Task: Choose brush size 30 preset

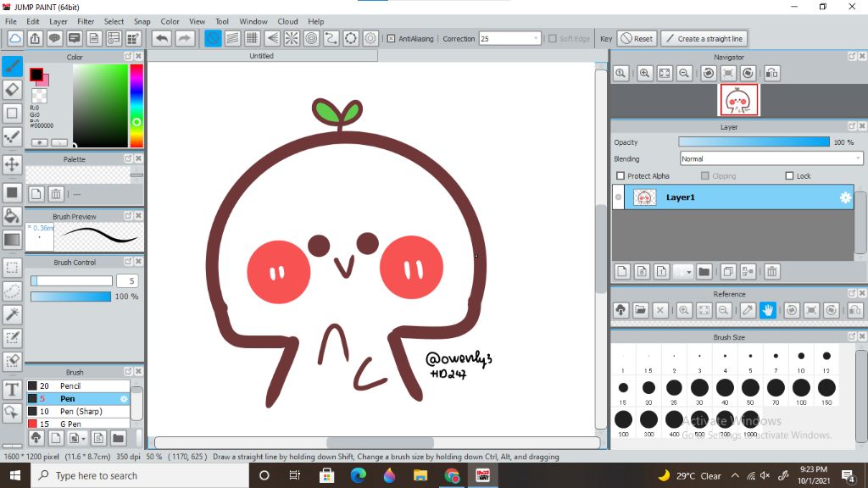Action: 699,391
